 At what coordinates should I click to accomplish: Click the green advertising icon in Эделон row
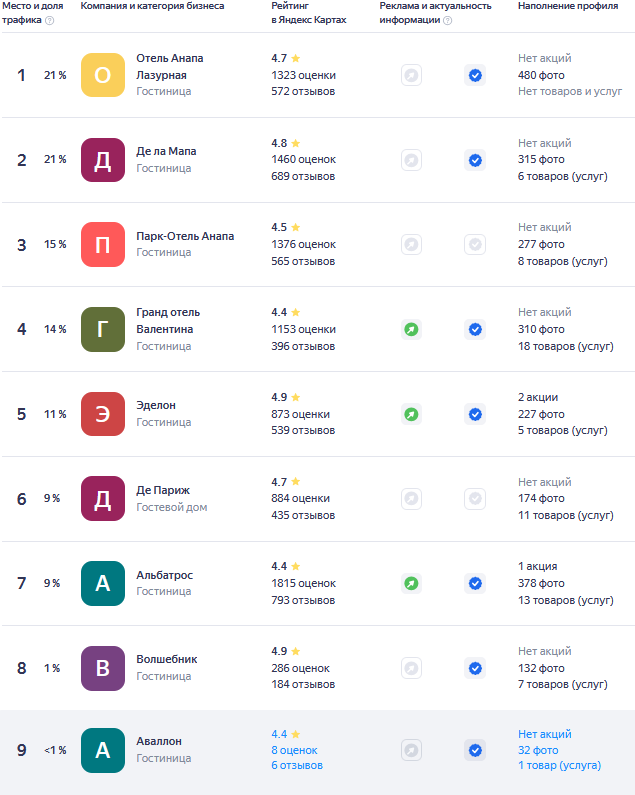pos(411,414)
